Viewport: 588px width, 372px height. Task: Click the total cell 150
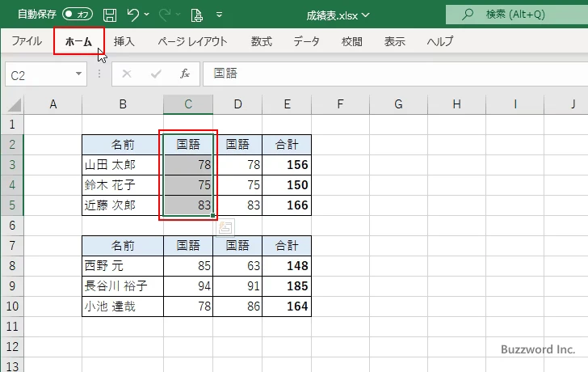pos(287,185)
